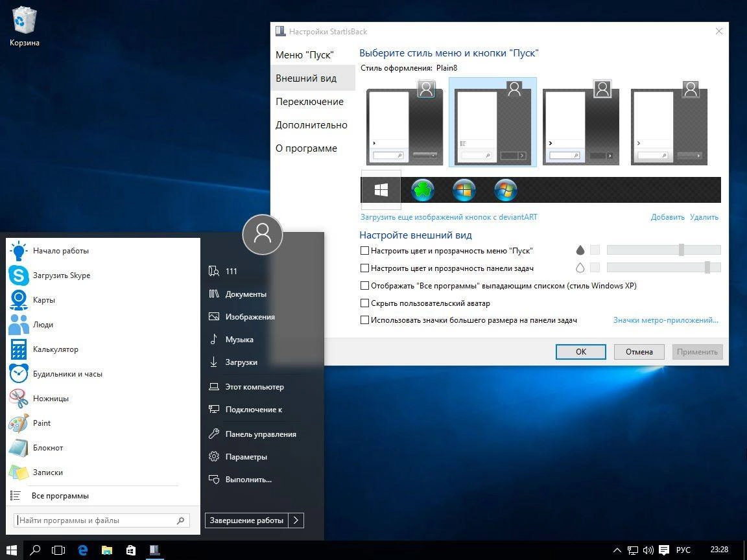Open the volume icon in system tray
Screen dimensions: 747x560
(648, 550)
